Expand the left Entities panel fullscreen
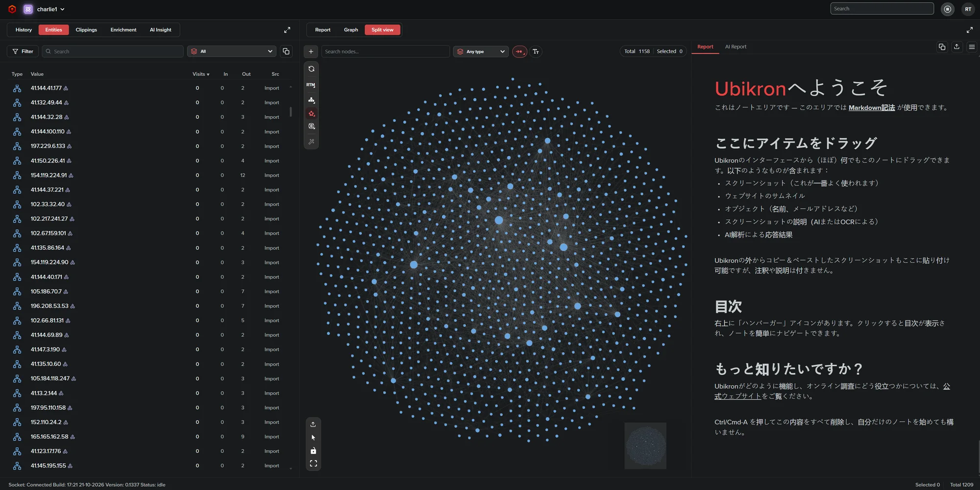 287,30
